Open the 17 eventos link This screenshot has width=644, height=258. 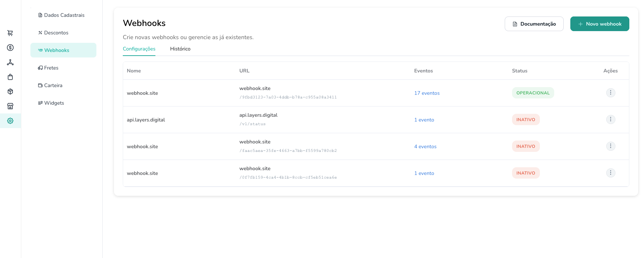[427, 93]
